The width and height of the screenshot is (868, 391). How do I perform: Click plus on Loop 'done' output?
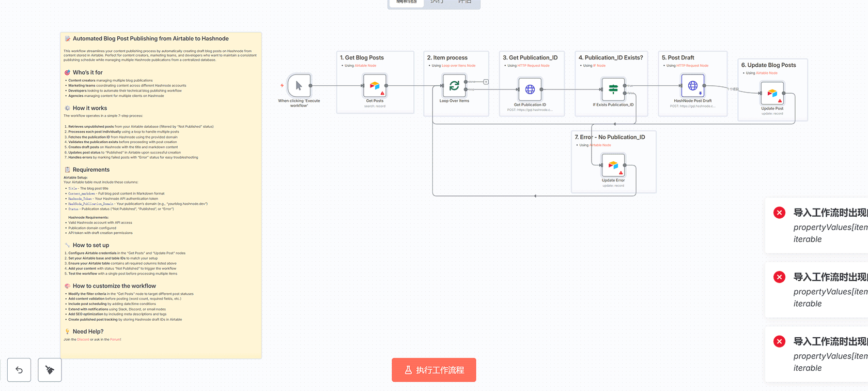486,82
